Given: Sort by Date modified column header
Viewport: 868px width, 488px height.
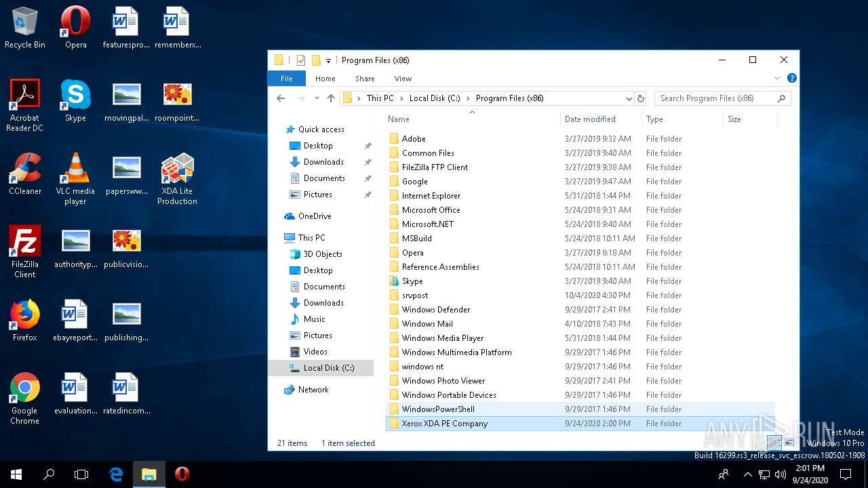Looking at the screenshot, I should click(x=601, y=119).
